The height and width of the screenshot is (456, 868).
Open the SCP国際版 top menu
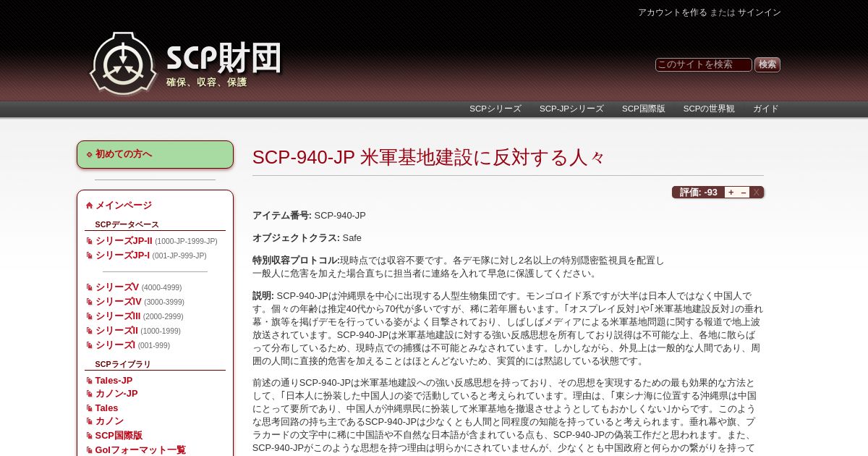(644, 109)
